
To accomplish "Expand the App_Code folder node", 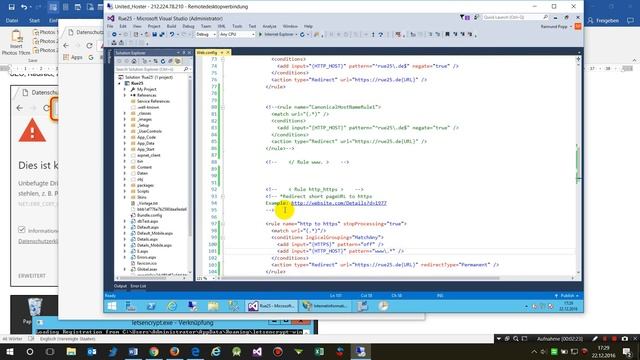I will (x=125, y=138).
